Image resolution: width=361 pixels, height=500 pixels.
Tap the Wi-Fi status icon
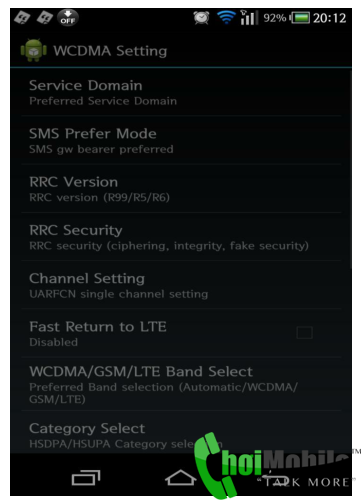tap(226, 17)
